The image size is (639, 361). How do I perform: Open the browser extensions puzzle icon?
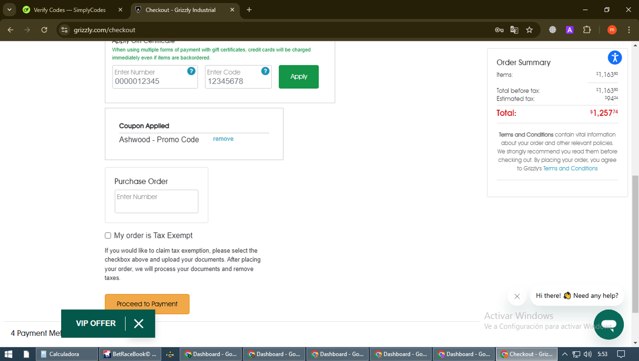(586, 30)
